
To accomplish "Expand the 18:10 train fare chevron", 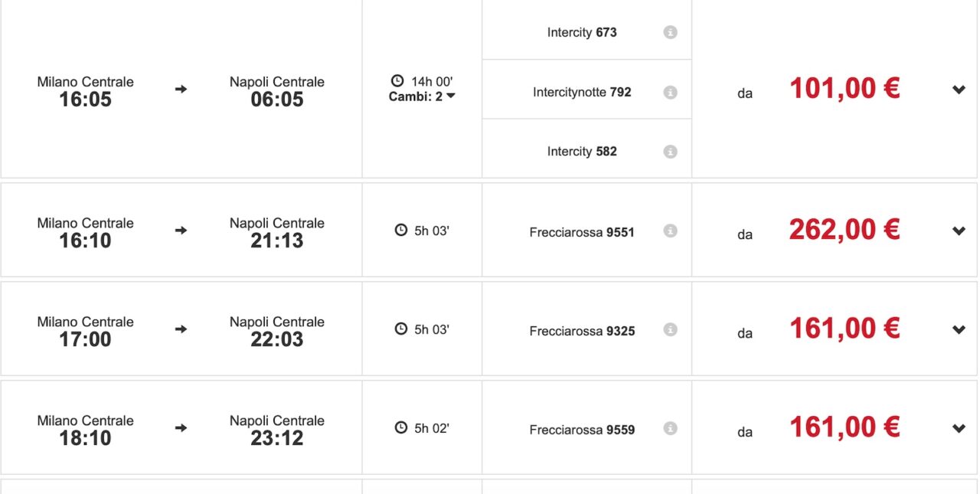I will click(x=959, y=428).
